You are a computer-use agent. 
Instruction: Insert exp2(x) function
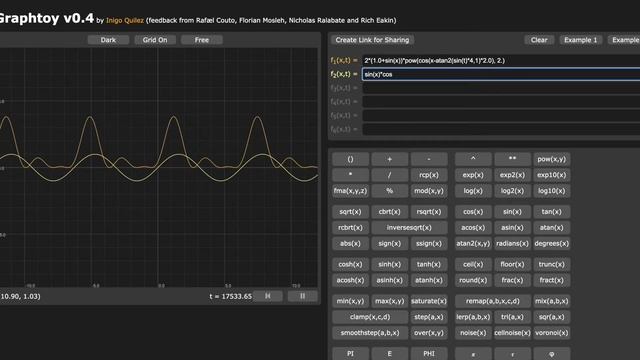coord(512,175)
